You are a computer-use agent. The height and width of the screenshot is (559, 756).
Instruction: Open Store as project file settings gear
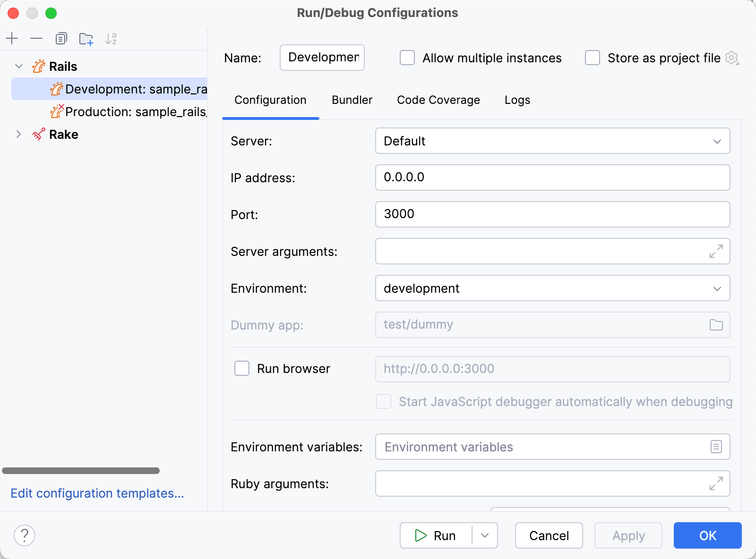732,58
